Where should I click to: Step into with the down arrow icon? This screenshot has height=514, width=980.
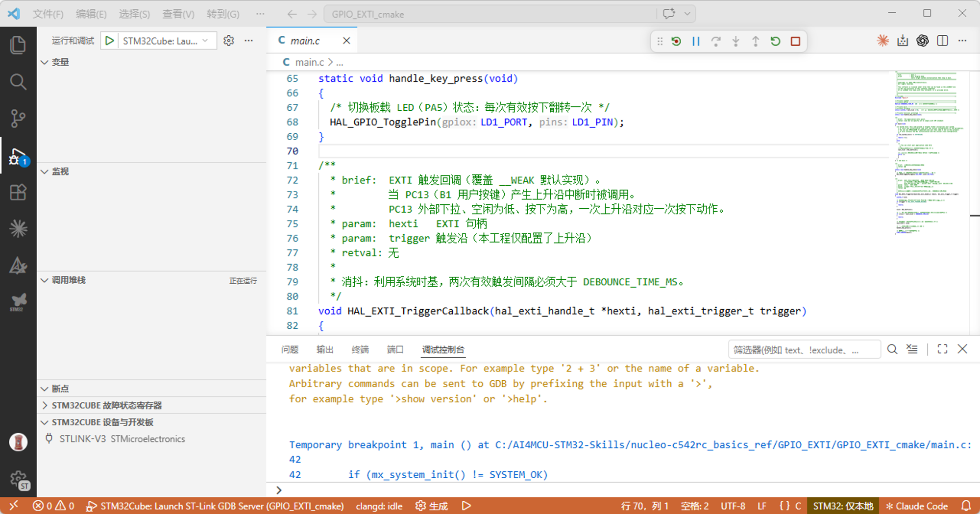click(735, 41)
